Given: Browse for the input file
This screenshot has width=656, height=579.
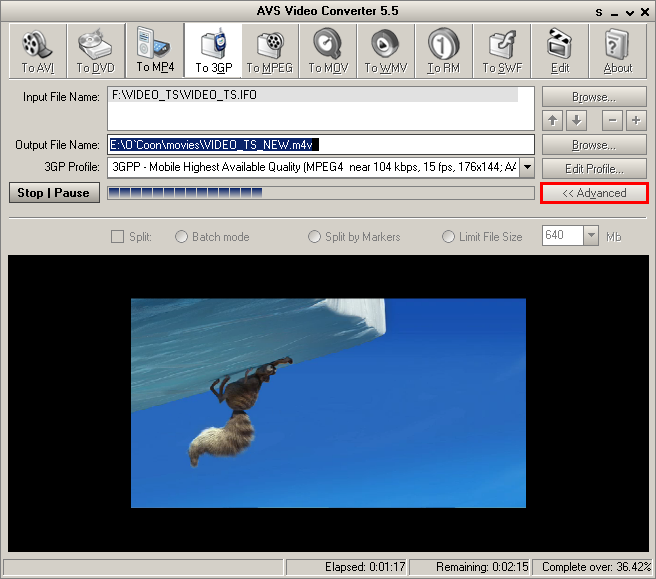Looking at the screenshot, I should (x=594, y=97).
